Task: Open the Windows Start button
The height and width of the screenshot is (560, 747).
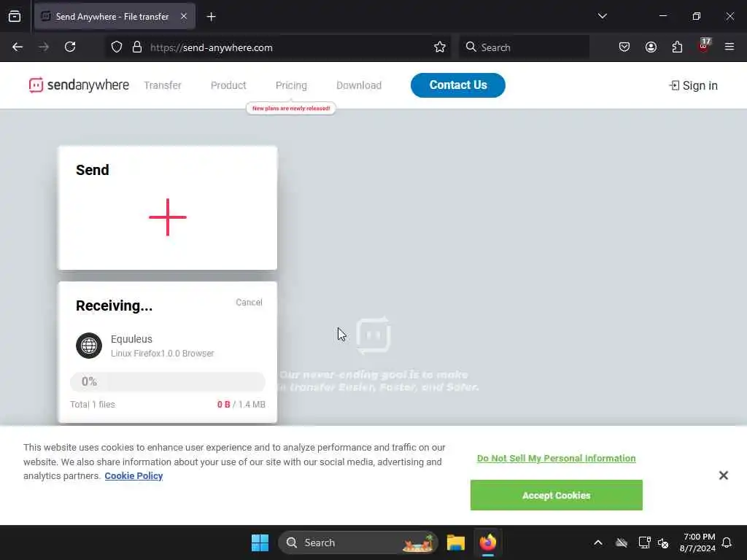Action: click(260, 542)
